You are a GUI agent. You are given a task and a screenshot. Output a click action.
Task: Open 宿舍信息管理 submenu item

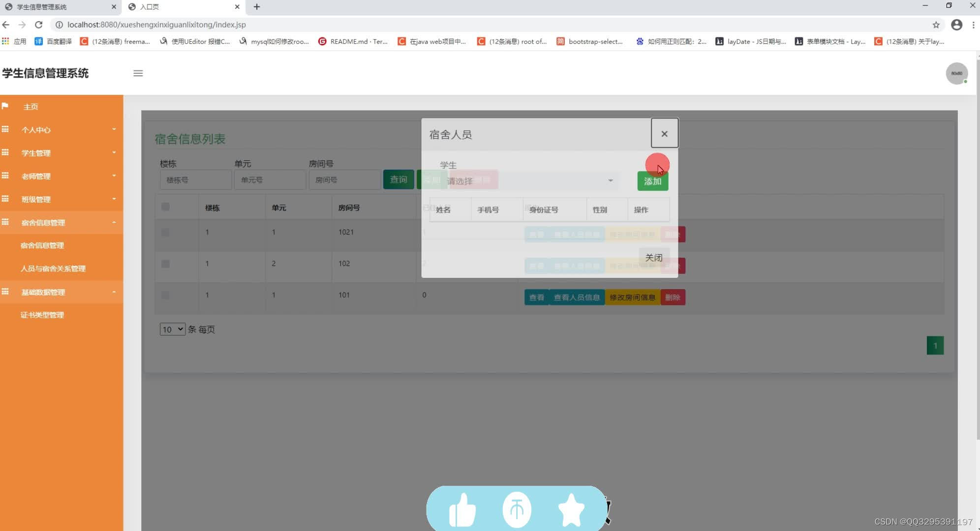pos(42,245)
